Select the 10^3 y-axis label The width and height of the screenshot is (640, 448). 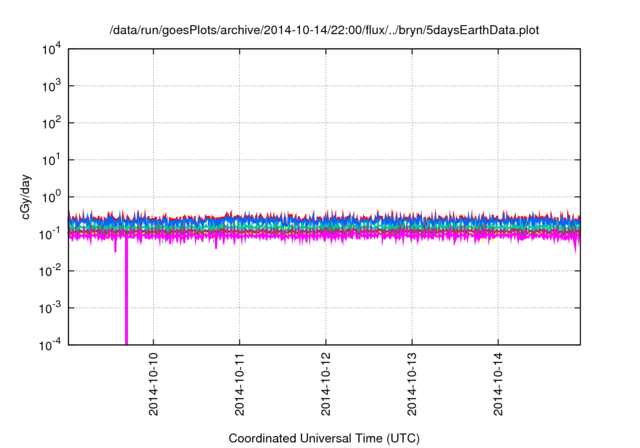52,86
